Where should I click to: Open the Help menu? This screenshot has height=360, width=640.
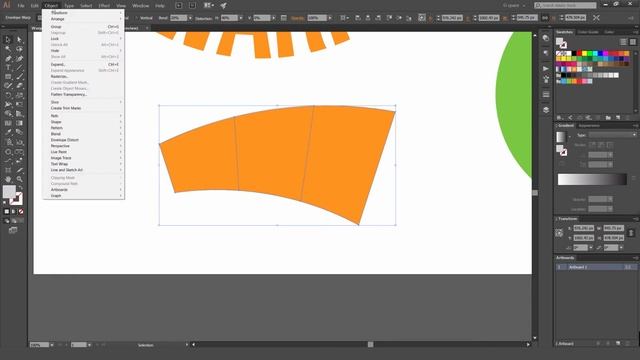[160, 6]
